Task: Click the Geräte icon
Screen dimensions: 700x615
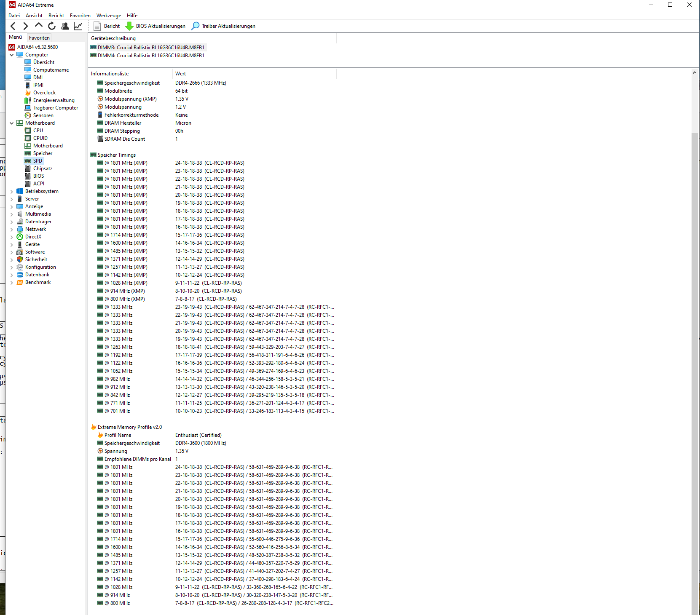Action: pos(20,244)
